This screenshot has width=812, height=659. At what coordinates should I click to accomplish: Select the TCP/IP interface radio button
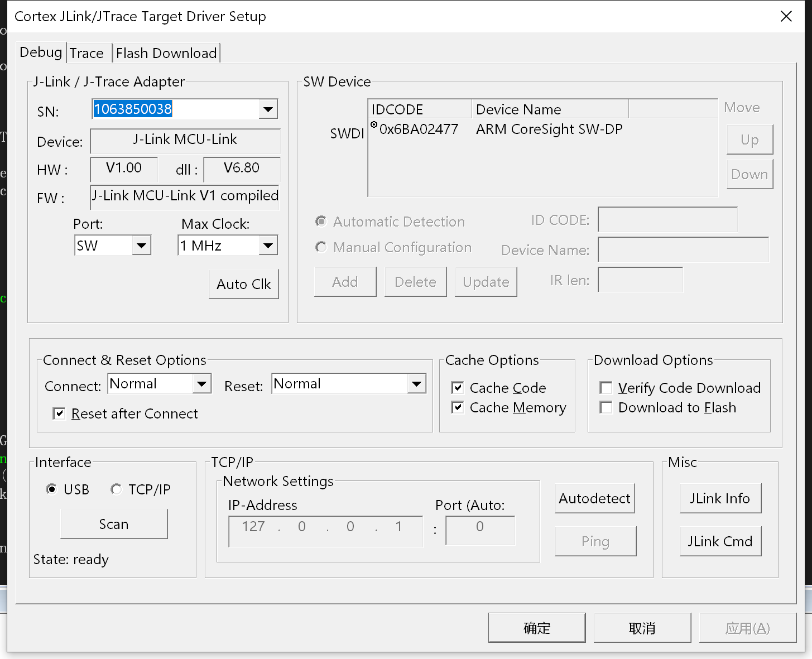(116, 489)
